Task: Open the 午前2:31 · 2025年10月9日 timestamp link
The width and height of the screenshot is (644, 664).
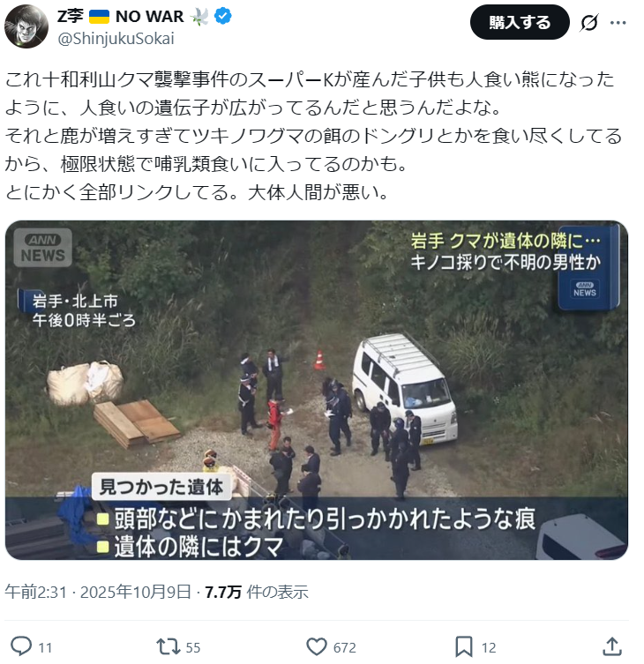Action: [x=98, y=592]
